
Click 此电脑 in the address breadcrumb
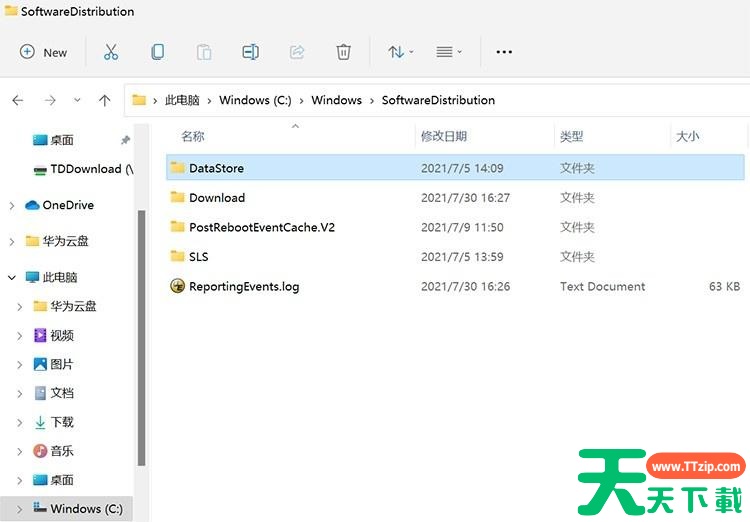click(182, 100)
